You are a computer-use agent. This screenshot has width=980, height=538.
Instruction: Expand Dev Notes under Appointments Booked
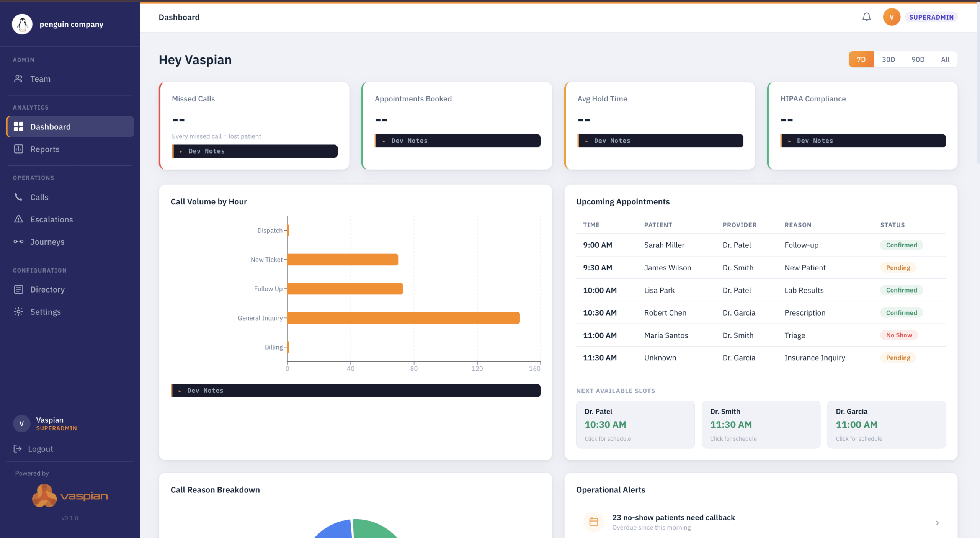click(457, 141)
